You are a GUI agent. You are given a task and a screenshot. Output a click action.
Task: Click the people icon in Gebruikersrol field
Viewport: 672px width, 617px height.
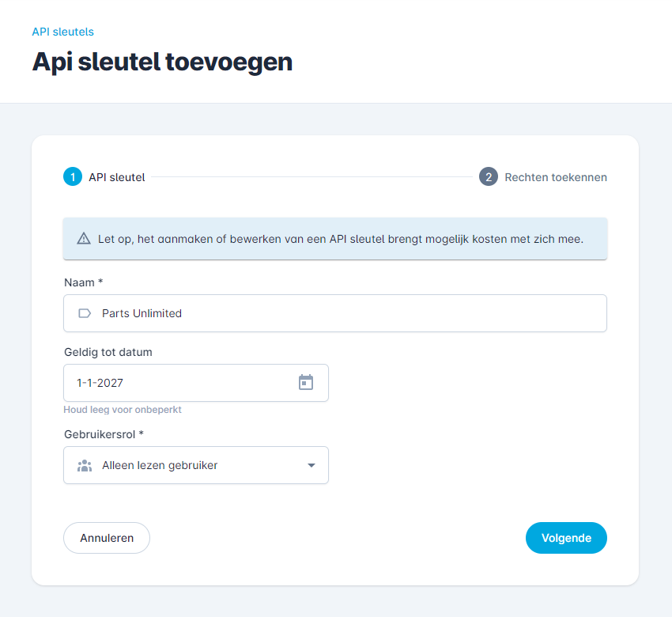tap(85, 465)
